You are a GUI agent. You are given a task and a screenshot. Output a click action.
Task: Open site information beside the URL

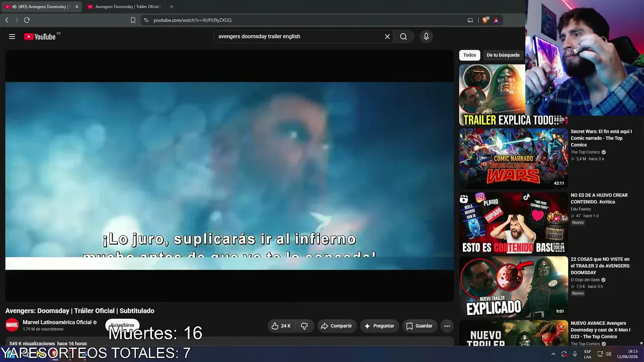[x=146, y=20]
